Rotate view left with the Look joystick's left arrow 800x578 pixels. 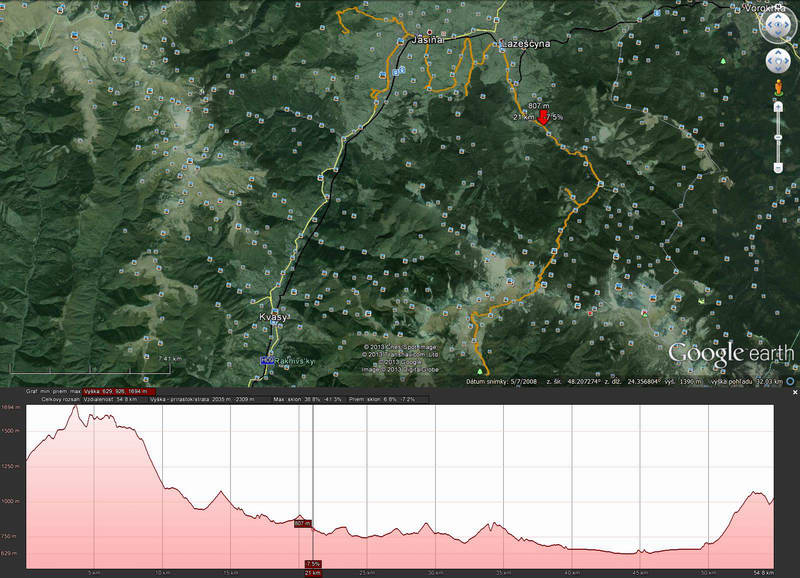(768, 24)
